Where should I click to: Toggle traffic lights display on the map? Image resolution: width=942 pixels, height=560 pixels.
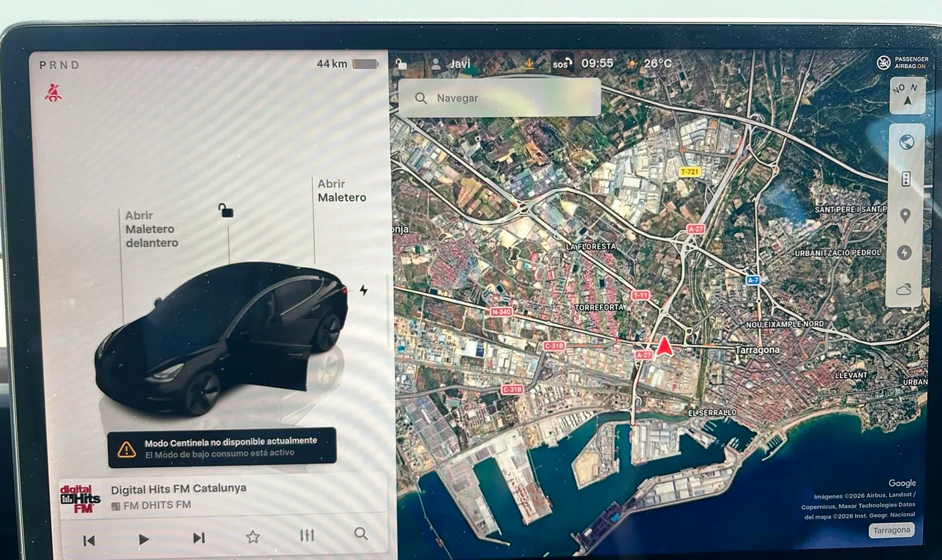[905, 179]
